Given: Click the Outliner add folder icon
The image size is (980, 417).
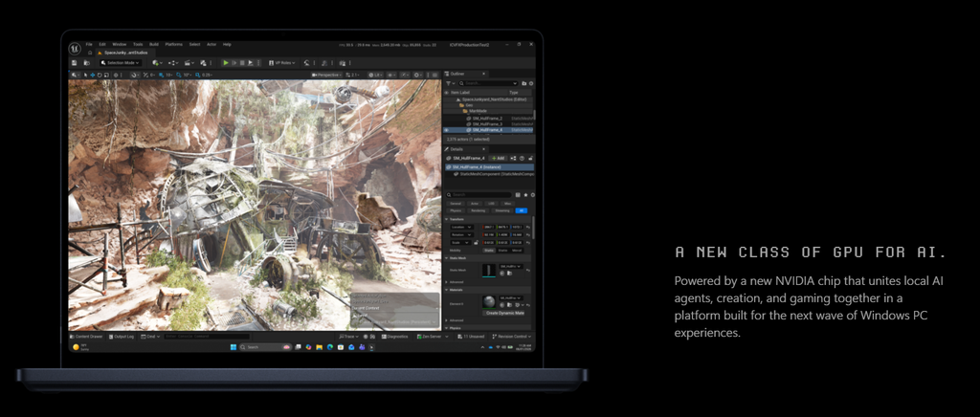Looking at the screenshot, I should 523,83.
